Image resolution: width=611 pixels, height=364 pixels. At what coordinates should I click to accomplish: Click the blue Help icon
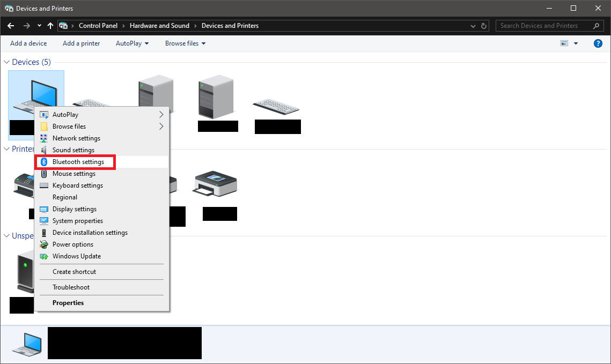coord(598,43)
